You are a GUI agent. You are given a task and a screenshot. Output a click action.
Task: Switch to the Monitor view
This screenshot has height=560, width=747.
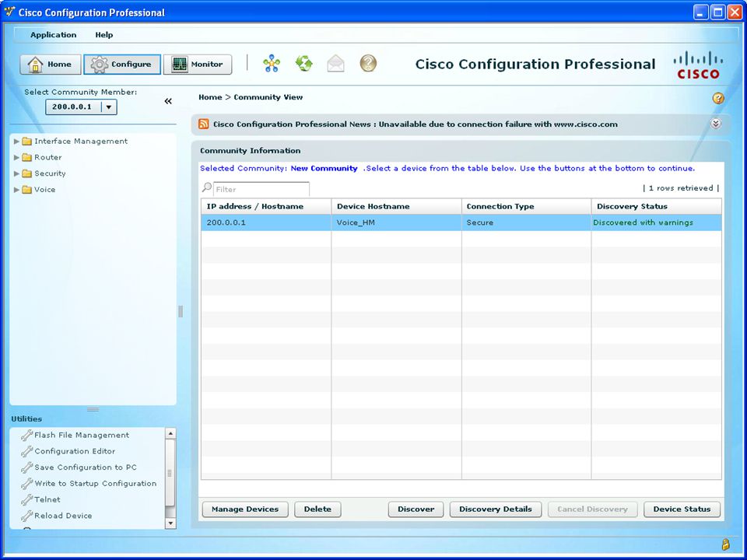point(198,65)
